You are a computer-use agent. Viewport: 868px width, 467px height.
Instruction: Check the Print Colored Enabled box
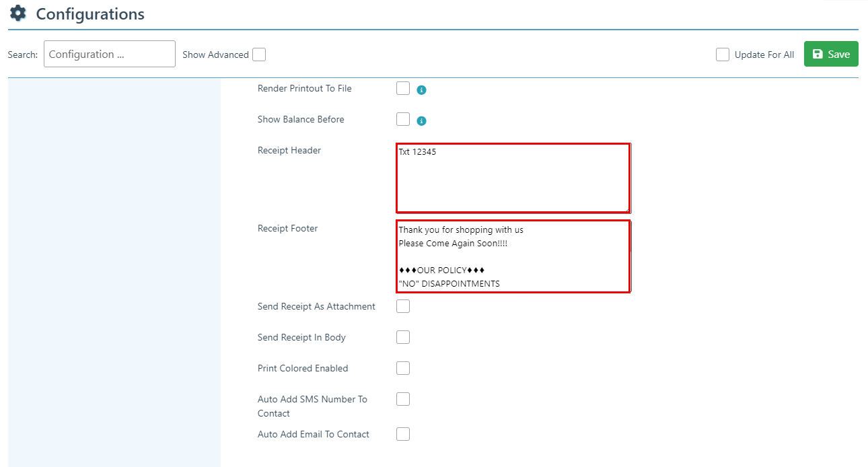[403, 368]
